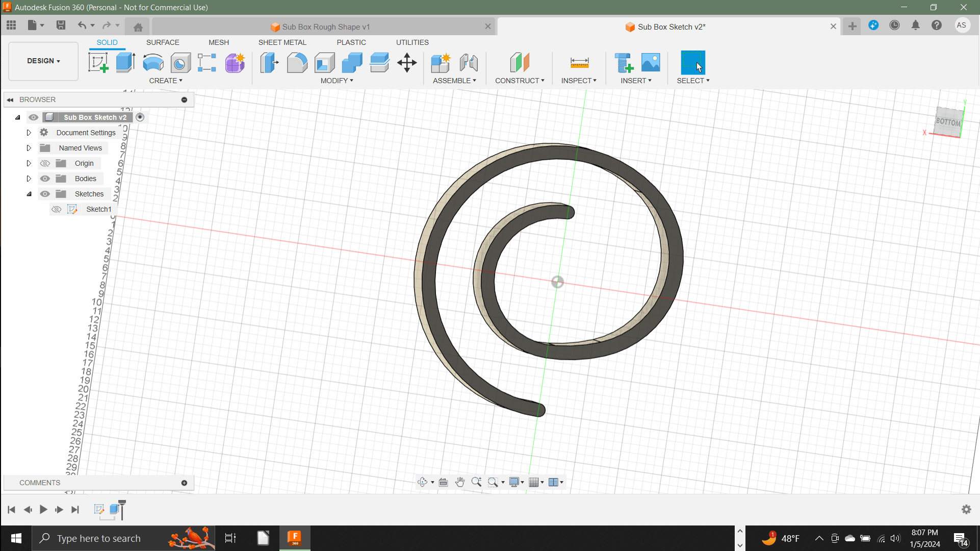This screenshot has height=551, width=980.
Task: Show the Origin folder
Action: coord(45,163)
